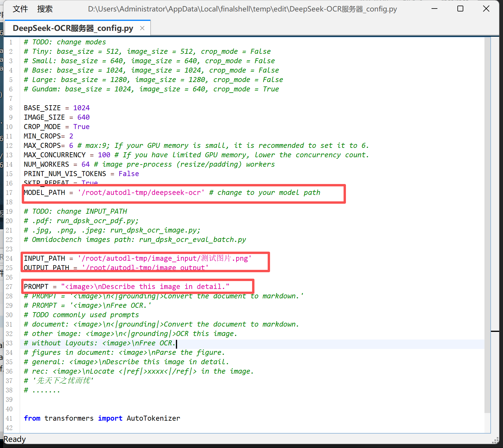The image size is (503, 448).
Task: Click '# .pdf: run_dpsk_ocr_pdf.py;' comment
Action: point(81,221)
